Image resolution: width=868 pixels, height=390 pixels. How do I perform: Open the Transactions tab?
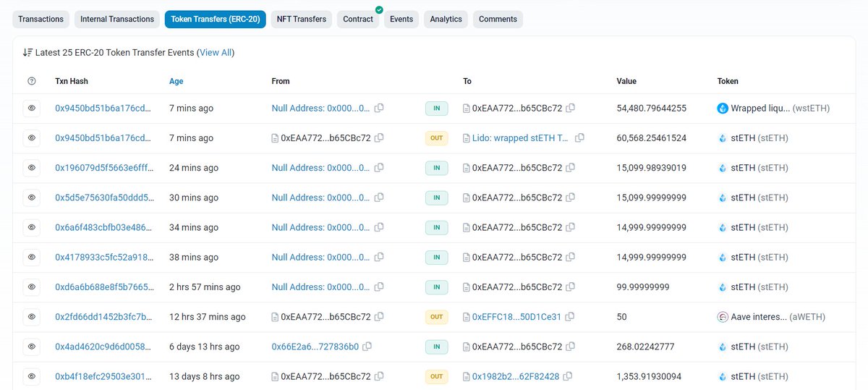[41, 19]
